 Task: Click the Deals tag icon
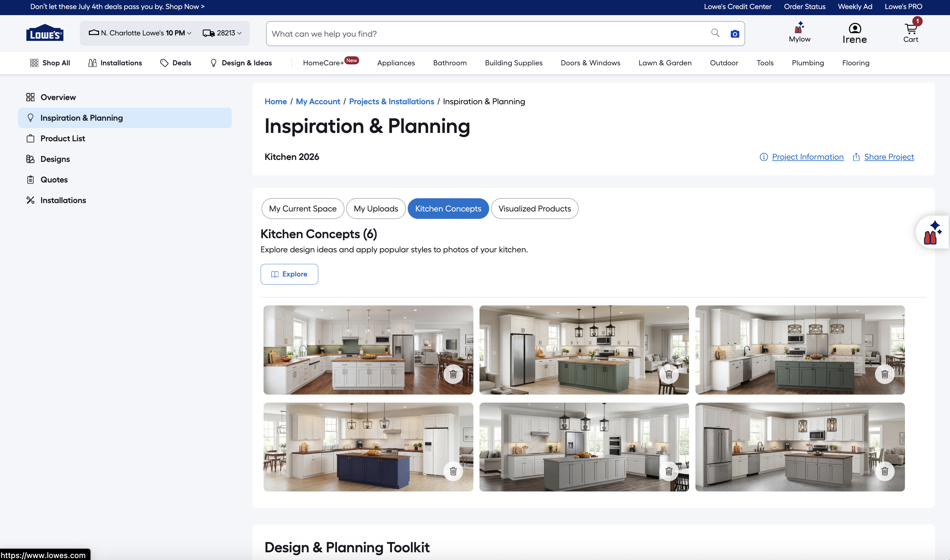[164, 63]
